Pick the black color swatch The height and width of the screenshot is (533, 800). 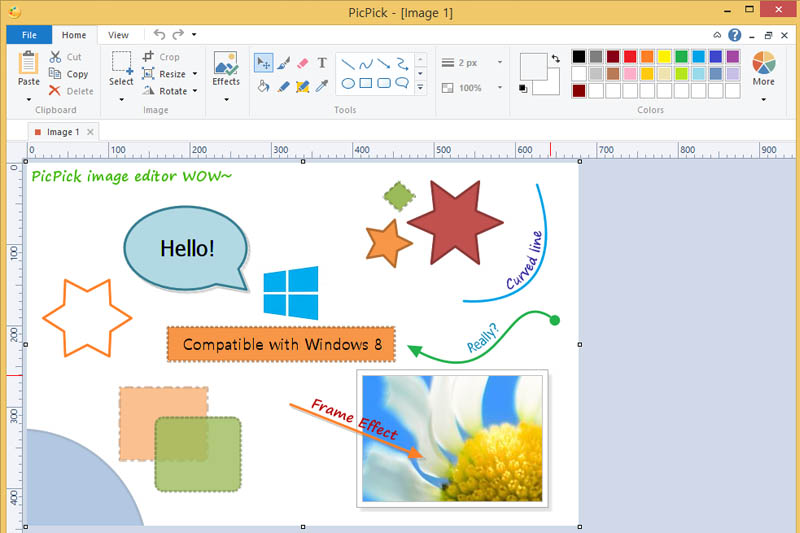(x=579, y=57)
